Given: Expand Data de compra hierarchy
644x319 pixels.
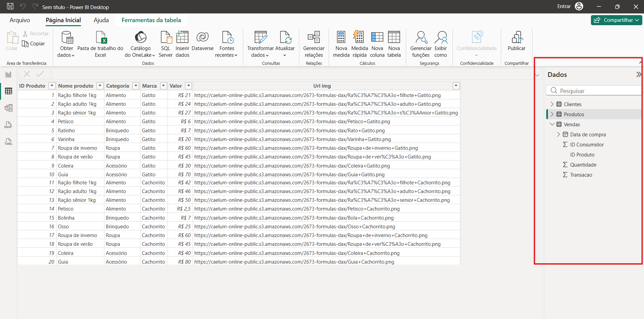Looking at the screenshot, I should (x=558, y=134).
